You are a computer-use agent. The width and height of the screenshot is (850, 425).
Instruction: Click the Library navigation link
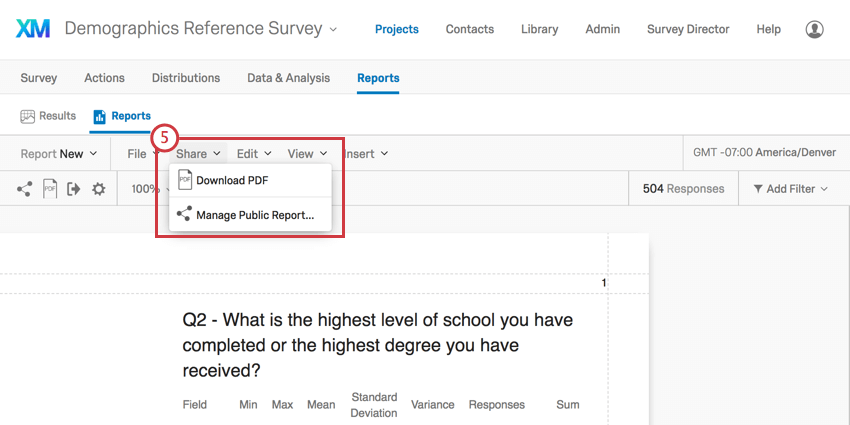tap(539, 30)
